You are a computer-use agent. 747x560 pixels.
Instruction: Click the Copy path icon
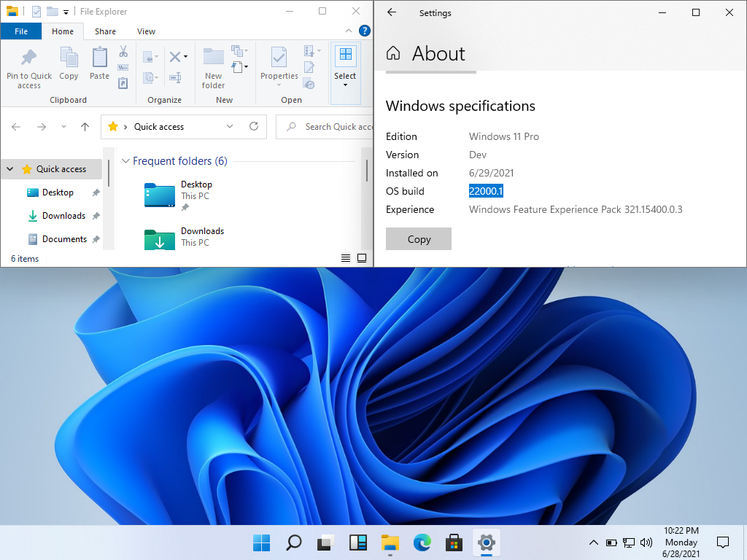coord(123,68)
